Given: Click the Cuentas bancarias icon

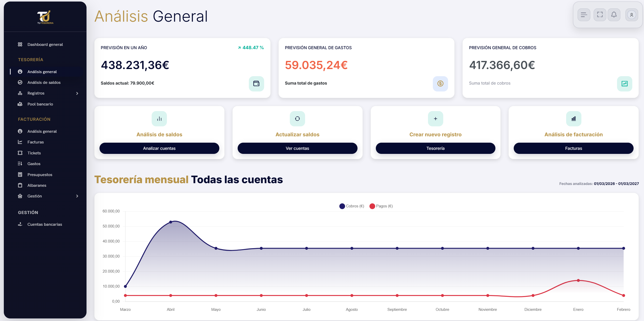Looking at the screenshot, I should (x=20, y=224).
